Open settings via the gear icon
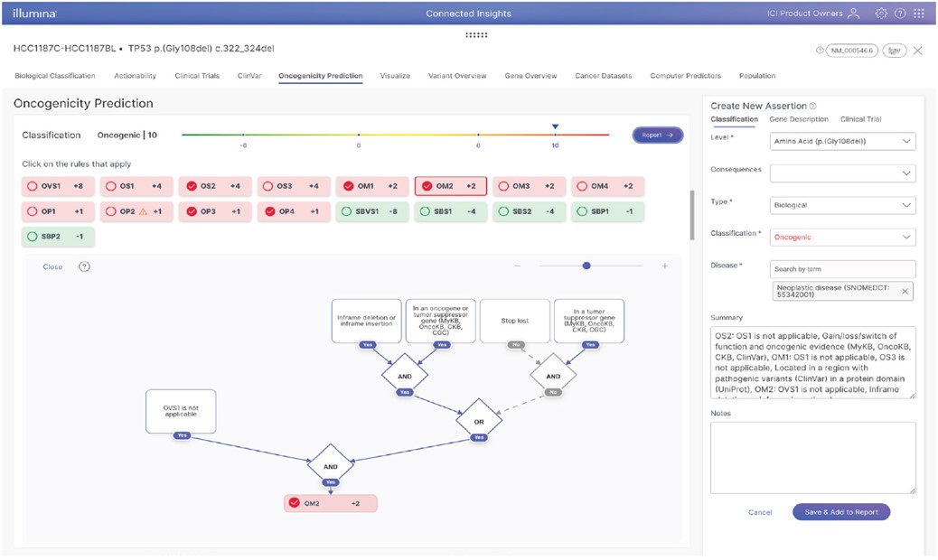938x560 pixels. tap(881, 14)
